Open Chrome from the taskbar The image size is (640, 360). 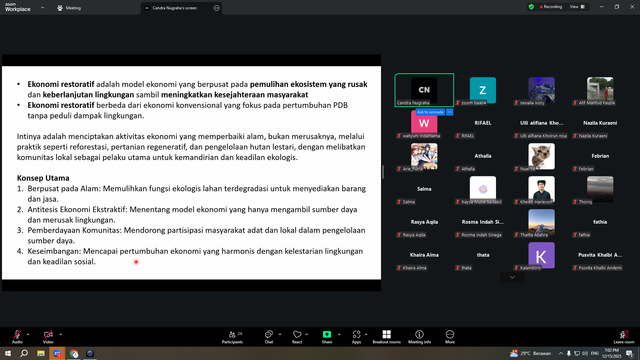click(x=74, y=353)
